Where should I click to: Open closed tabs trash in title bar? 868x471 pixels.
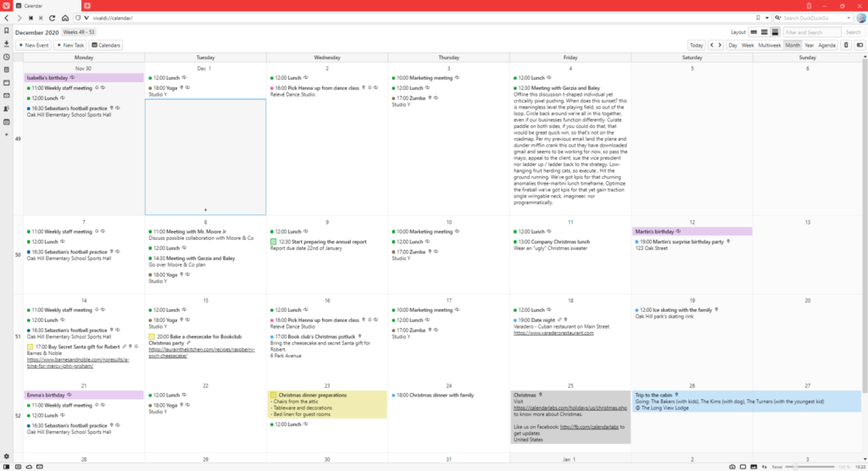click(x=809, y=6)
